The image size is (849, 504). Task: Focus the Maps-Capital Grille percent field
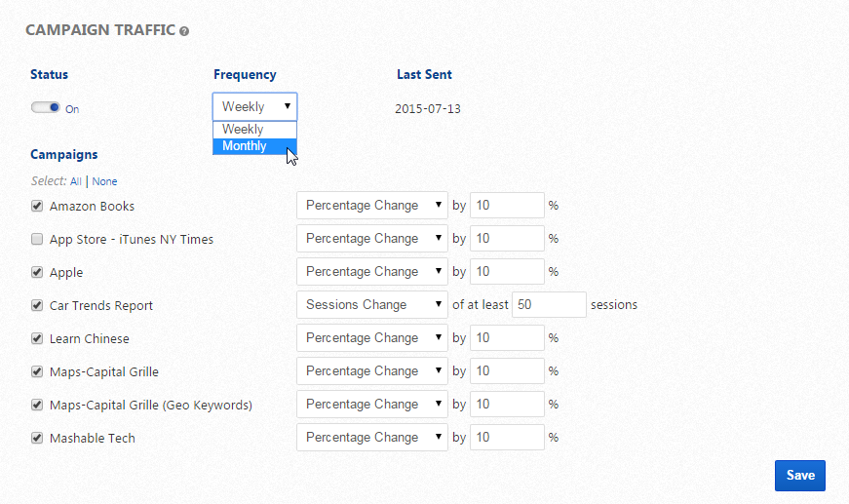(x=506, y=371)
